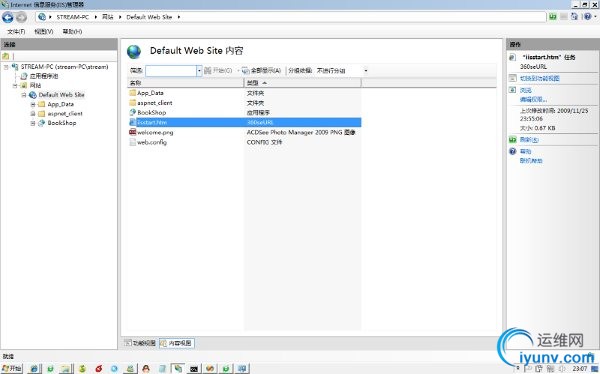Switch to 内容视图 content view tab
The image size is (600, 374).
click(177, 343)
